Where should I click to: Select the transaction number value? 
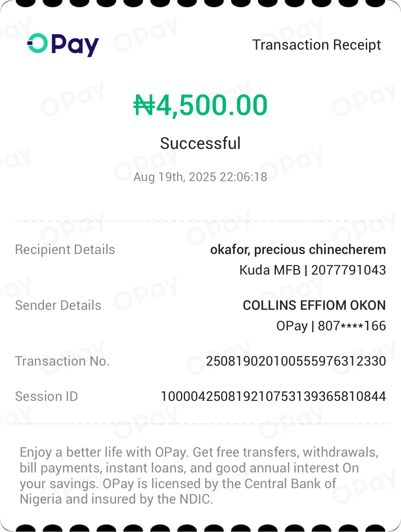296,361
